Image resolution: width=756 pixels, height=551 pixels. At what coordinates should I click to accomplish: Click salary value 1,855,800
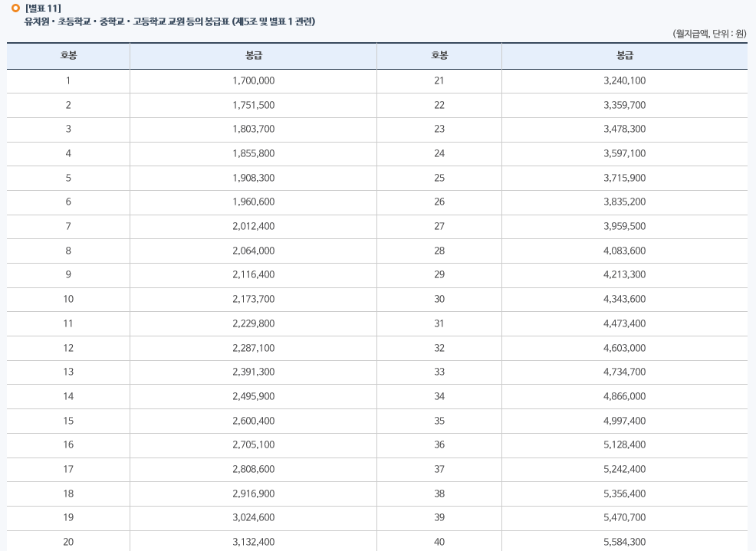coord(254,153)
